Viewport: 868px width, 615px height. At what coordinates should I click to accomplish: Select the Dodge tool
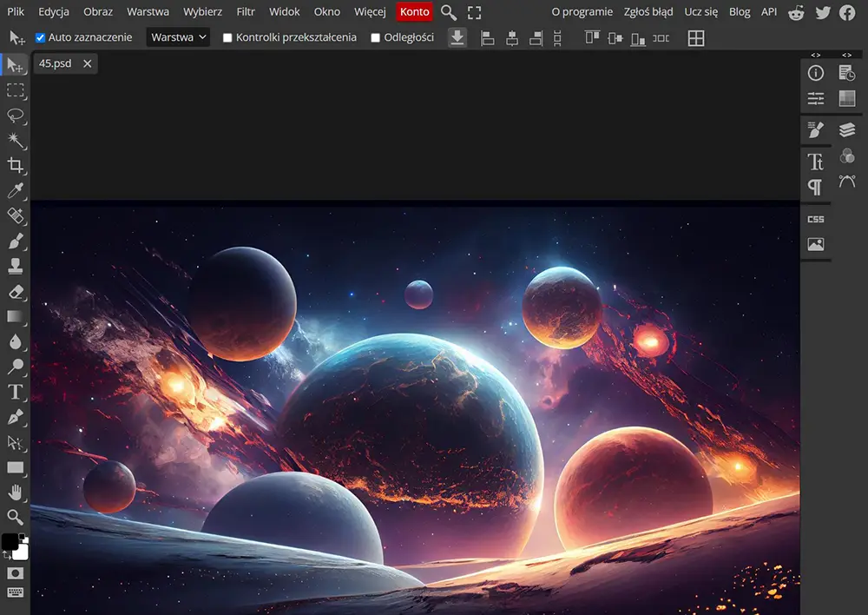(15, 367)
